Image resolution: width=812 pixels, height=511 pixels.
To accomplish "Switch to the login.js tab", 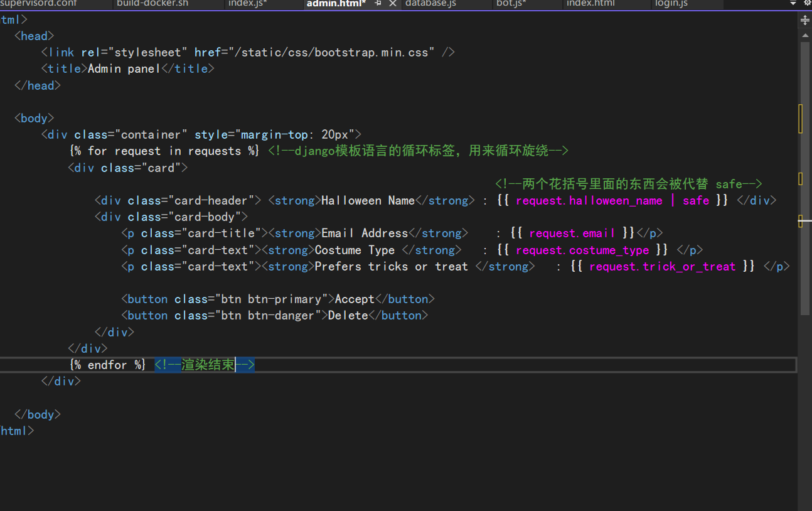I will 671,4.
